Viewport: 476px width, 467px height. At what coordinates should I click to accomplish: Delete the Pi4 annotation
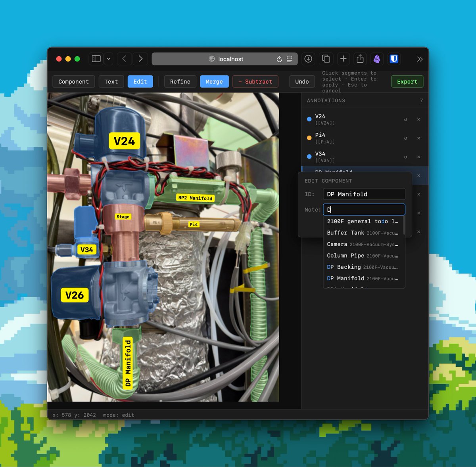(x=418, y=138)
